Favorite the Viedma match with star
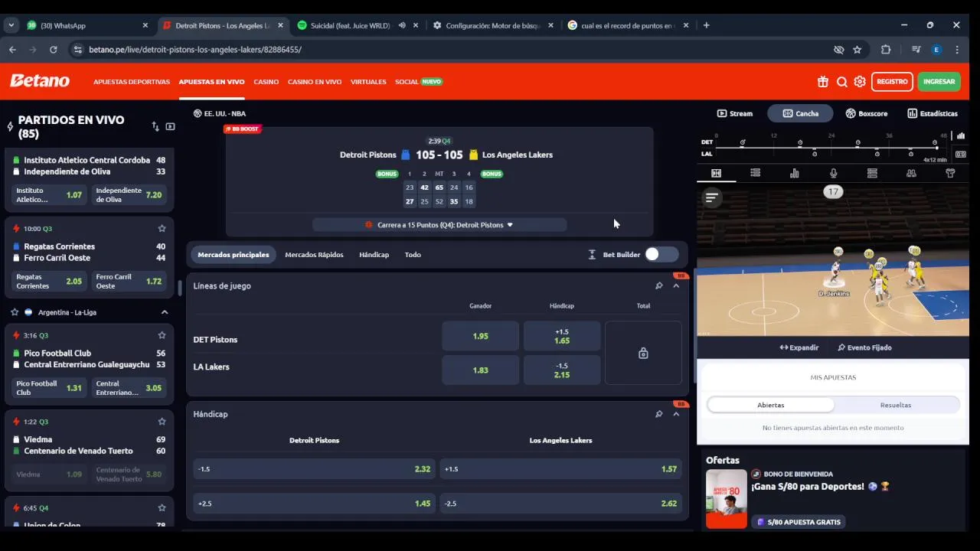The height and width of the screenshot is (551, 980). pos(162,422)
